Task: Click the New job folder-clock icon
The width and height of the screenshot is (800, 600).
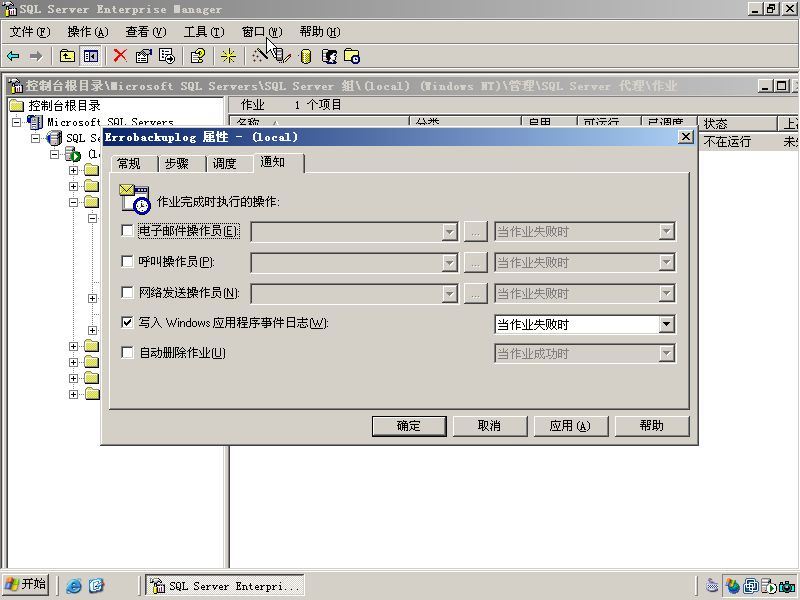Action: pos(352,56)
